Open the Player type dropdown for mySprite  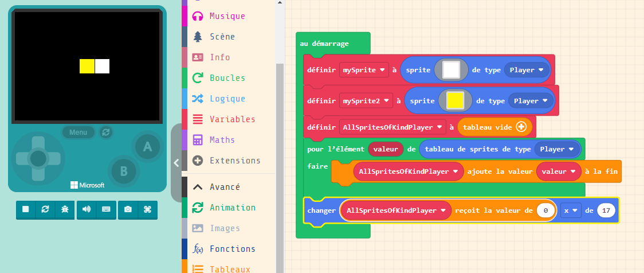527,70
